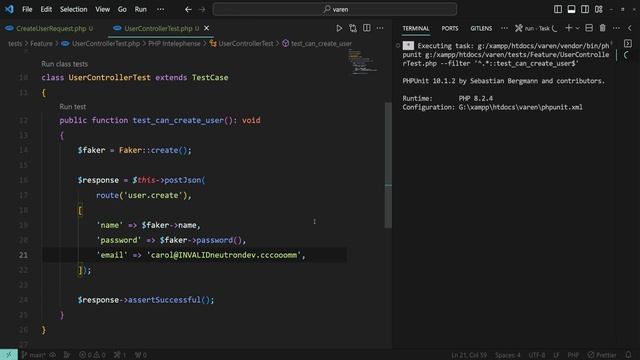Kill the terminal with the trash icon
This screenshot has height=360, width=640.
coord(602,28)
